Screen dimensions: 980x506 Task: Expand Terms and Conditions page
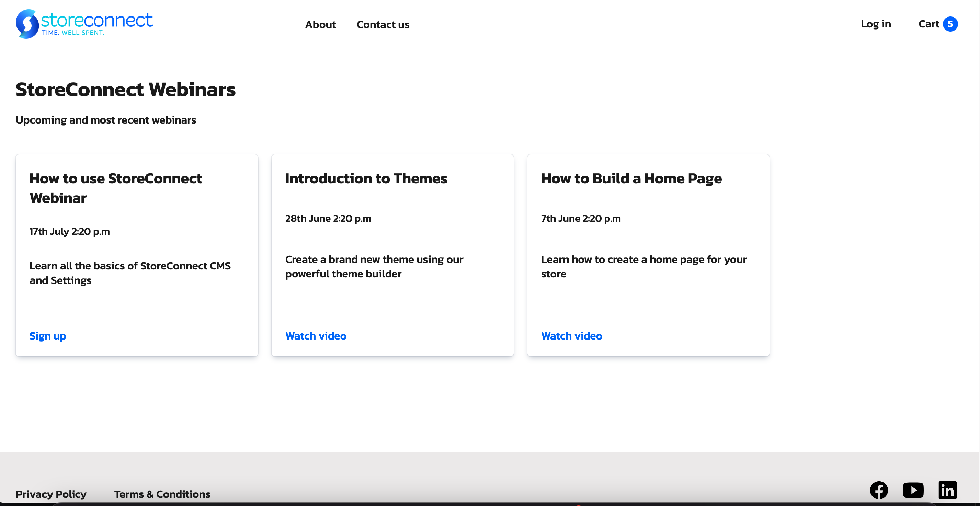(162, 494)
